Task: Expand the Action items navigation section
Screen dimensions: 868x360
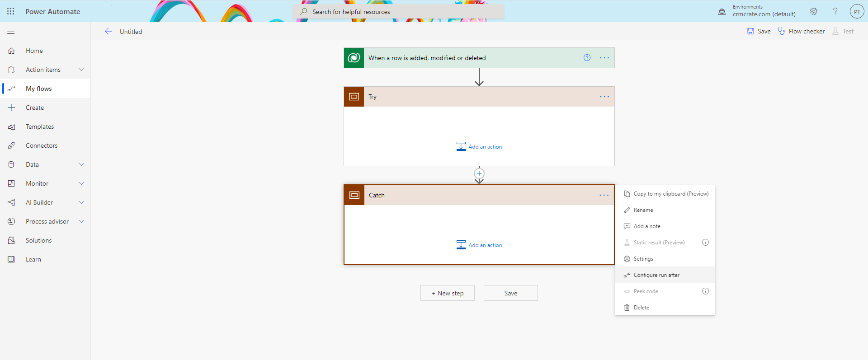Action: 81,70
